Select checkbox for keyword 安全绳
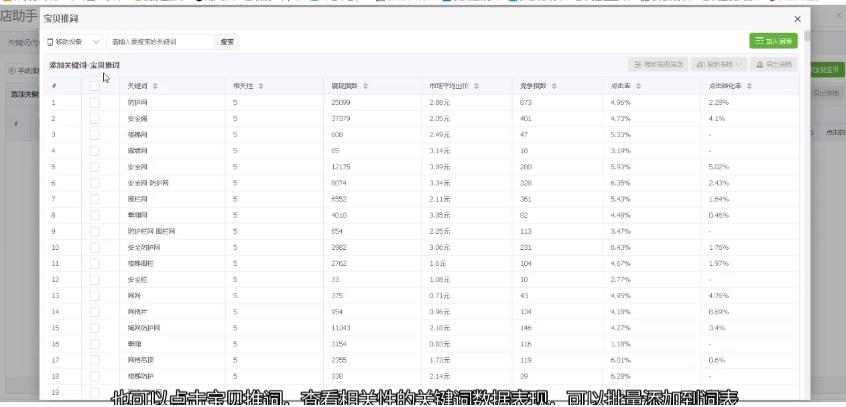846x407 pixels. pyautogui.click(x=95, y=118)
